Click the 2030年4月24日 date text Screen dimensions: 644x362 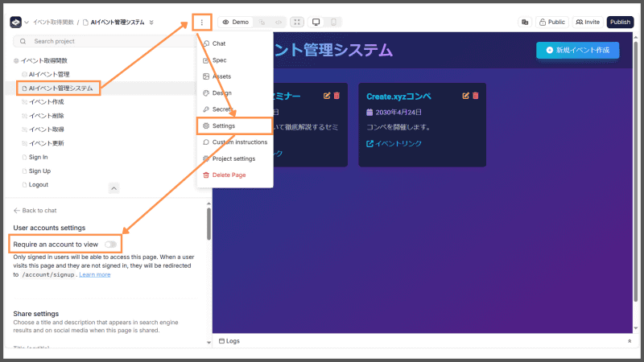point(398,113)
